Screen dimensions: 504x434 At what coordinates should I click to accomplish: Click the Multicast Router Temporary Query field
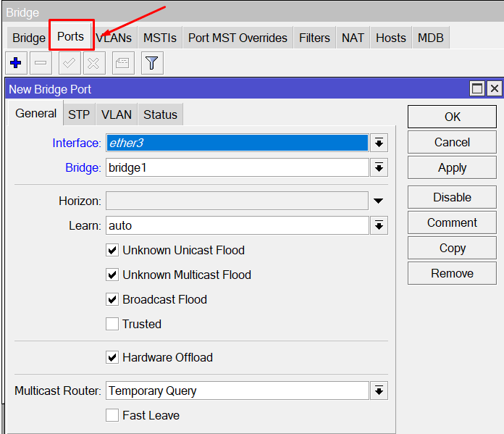[x=238, y=391]
